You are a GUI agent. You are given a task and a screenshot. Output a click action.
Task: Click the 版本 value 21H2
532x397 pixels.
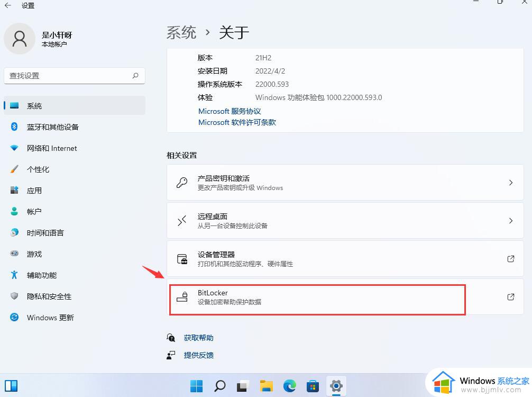click(x=263, y=58)
